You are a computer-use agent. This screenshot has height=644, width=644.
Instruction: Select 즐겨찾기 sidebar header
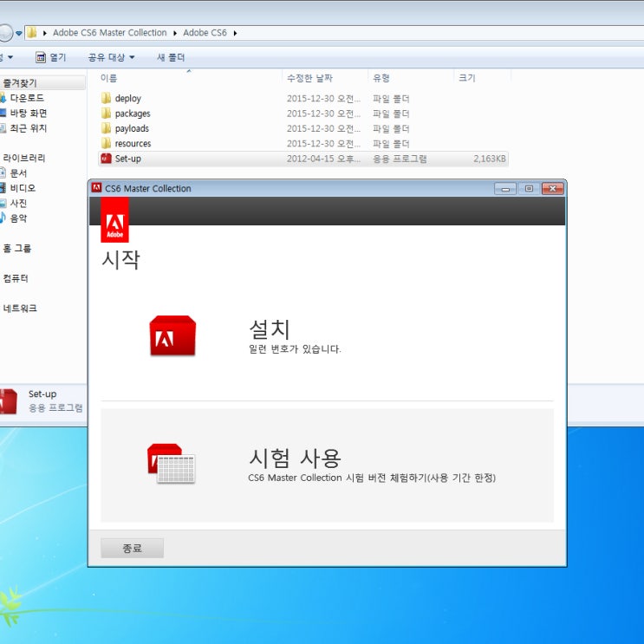coord(20,83)
